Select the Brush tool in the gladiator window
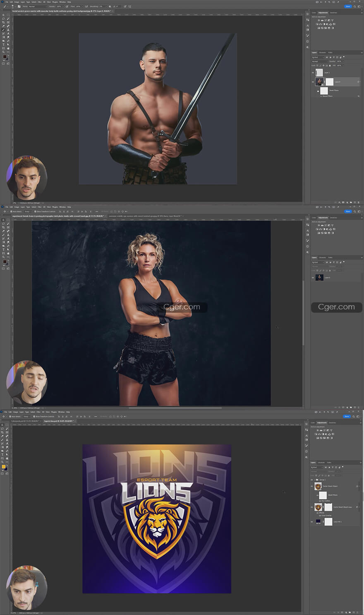The image size is (364, 615). (4, 30)
